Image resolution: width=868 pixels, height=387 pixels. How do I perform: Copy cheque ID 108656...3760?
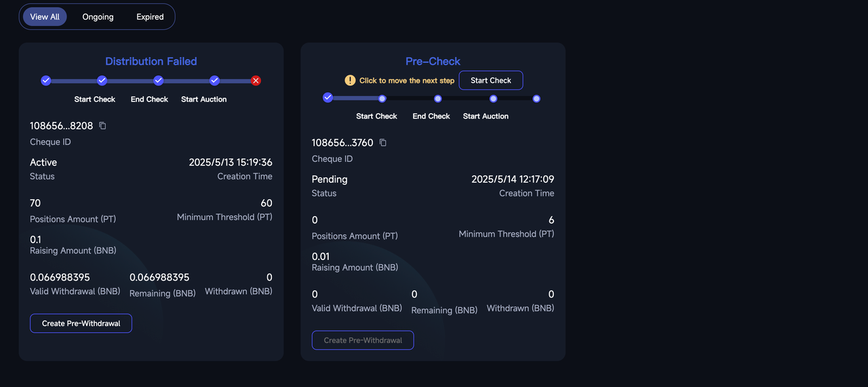(383, 142)
